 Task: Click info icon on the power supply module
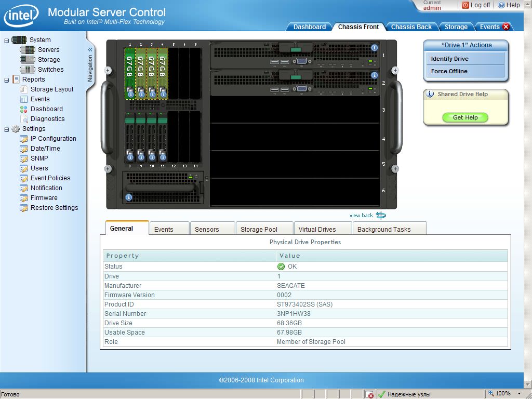tap(129, 197)
